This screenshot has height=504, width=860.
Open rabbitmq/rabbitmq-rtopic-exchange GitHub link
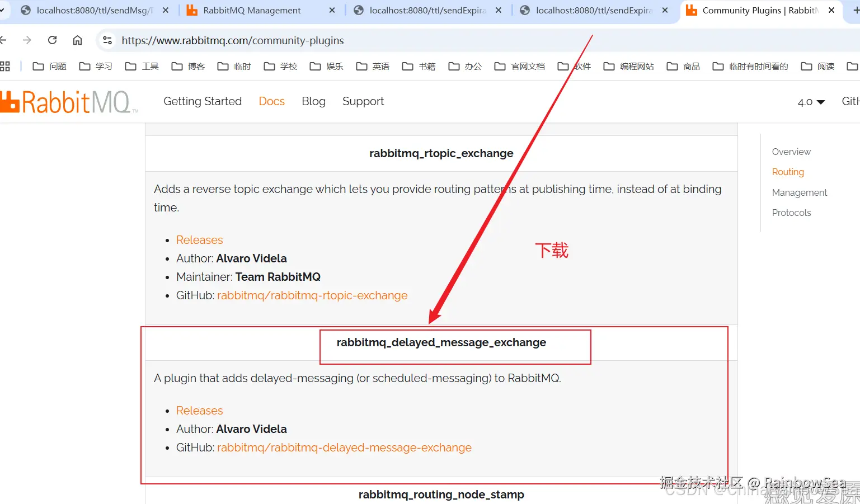[x=312, y=295]
